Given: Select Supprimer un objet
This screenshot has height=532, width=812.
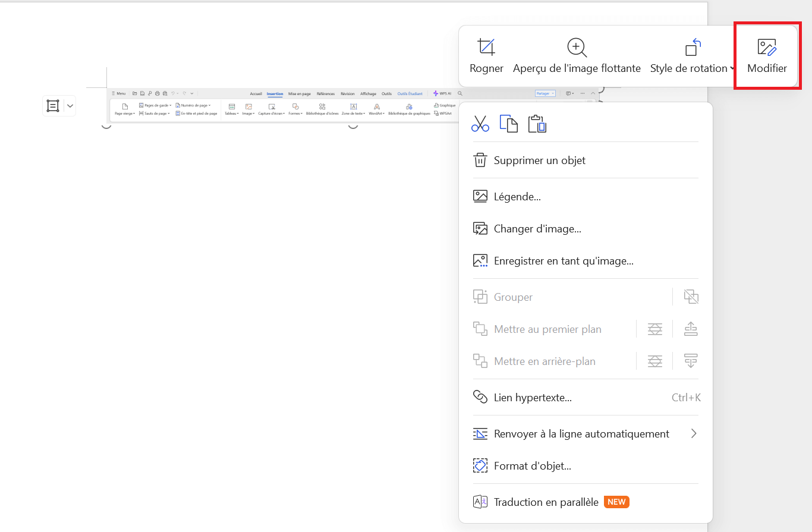Looking at the screenshot, I should (539, 160).
